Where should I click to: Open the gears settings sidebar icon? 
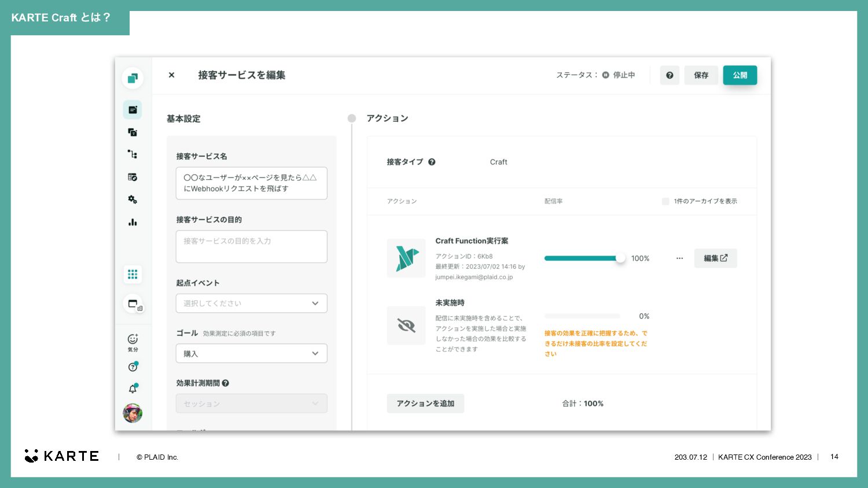(x=133, y=199)
